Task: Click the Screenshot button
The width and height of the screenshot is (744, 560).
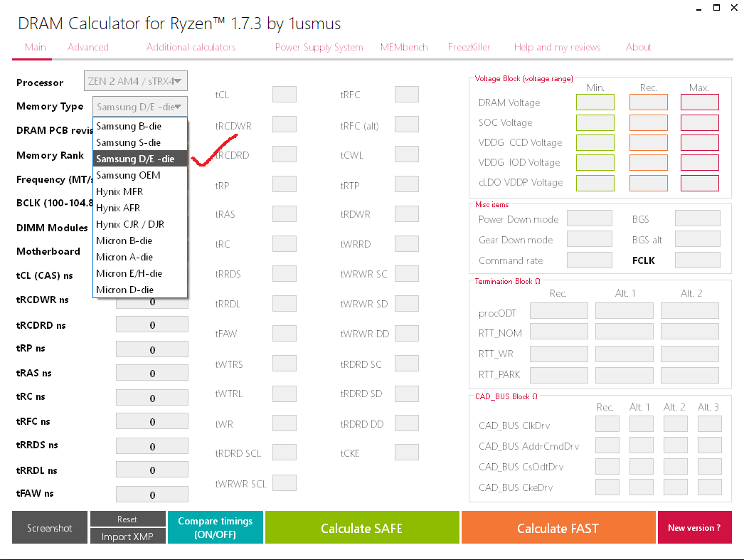Action: pos(49,528)
